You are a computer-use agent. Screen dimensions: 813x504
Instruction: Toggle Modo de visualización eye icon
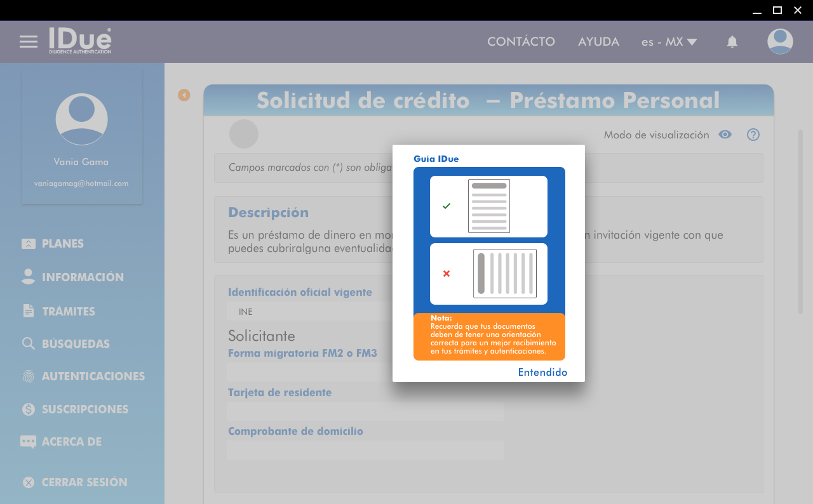[x=725, y=135]
